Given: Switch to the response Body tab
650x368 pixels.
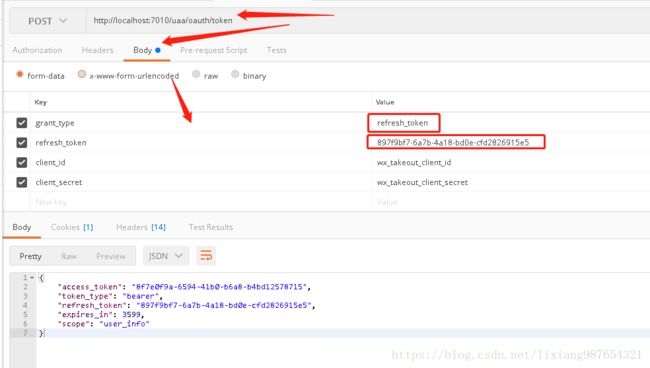Looking at the screenshot, I should pyautogui.click(x=22, y=227).
